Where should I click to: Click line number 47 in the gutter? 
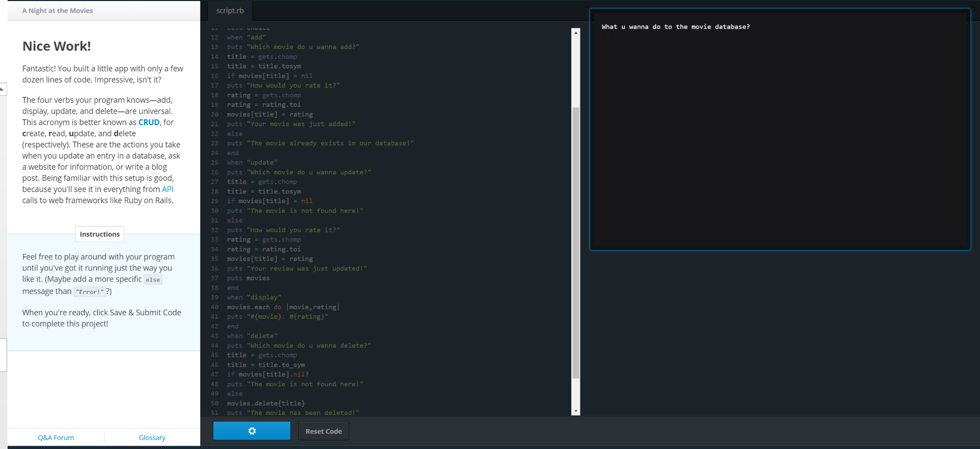(x=215, y=375)
